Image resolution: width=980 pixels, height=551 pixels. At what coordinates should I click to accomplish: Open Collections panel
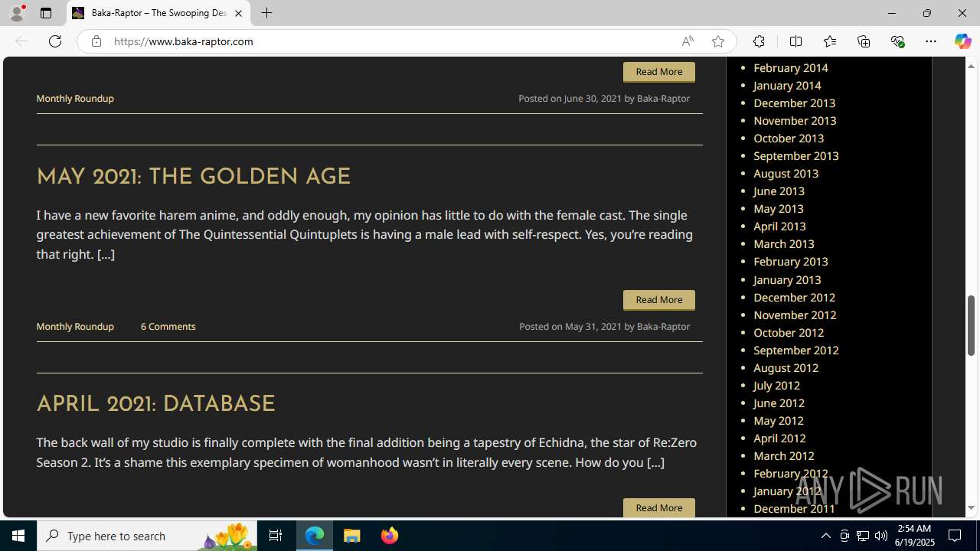coord(864,41)
